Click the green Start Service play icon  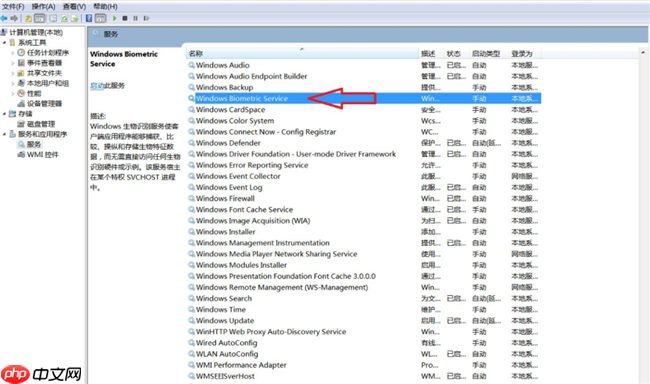(115, 18)
